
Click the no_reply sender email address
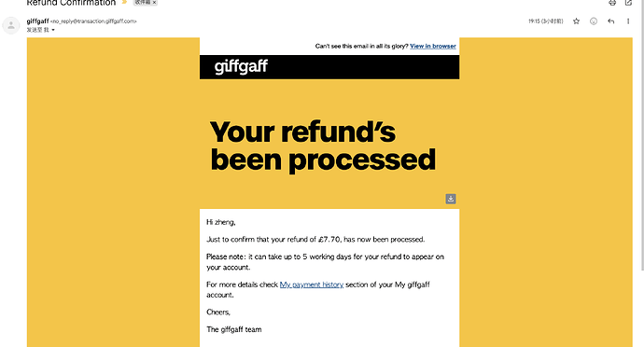93,21
